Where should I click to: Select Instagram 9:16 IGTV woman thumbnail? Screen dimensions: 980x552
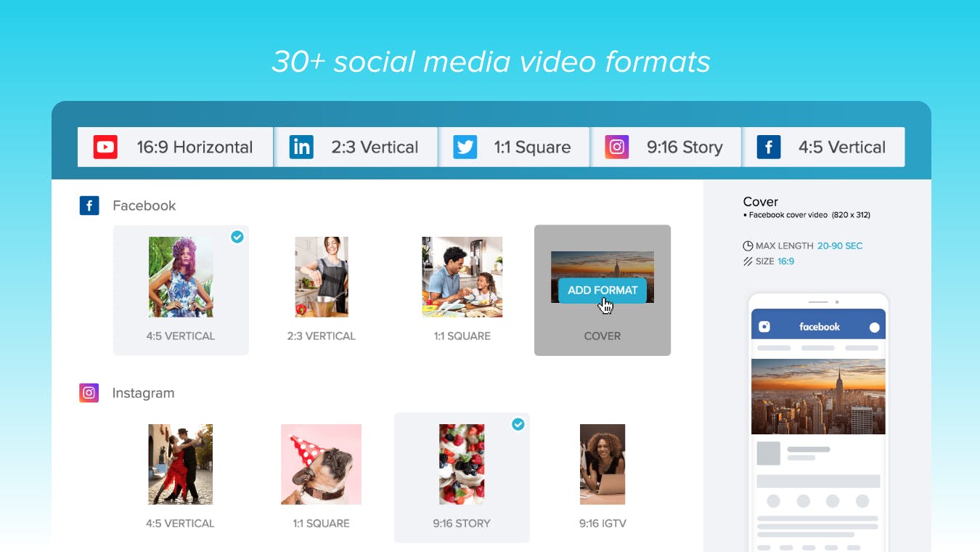[603, 464]
